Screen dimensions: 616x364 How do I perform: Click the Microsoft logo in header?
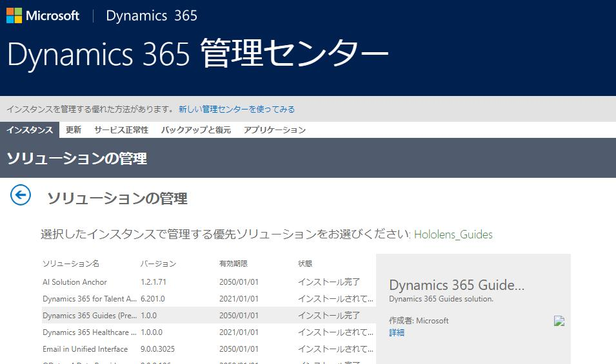(43, 15)
